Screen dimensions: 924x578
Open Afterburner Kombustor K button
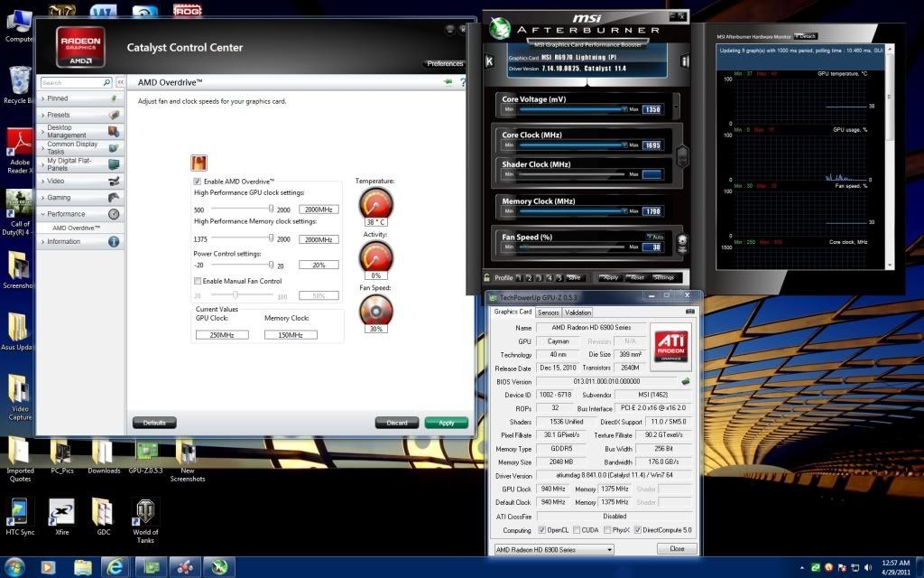pos(489,61)
